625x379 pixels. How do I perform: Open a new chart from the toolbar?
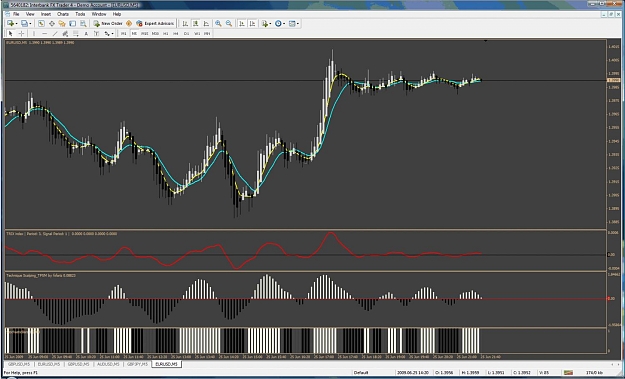[x=10, y=24]
